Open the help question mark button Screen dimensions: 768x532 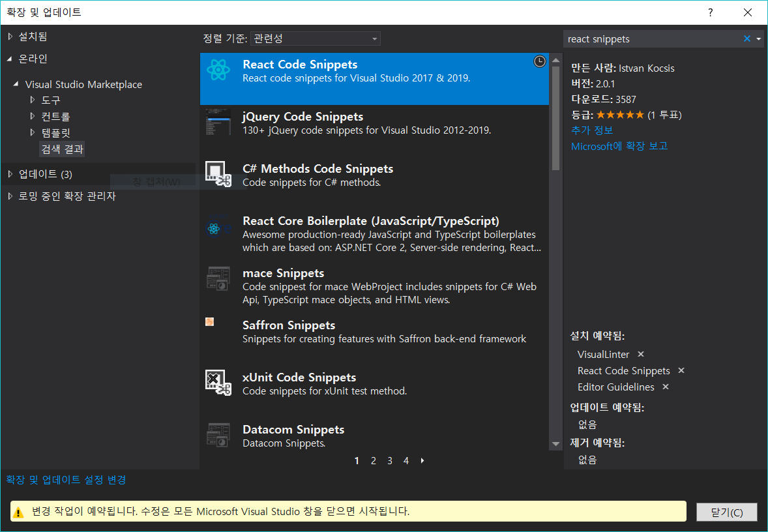click(x=710, y=12)
